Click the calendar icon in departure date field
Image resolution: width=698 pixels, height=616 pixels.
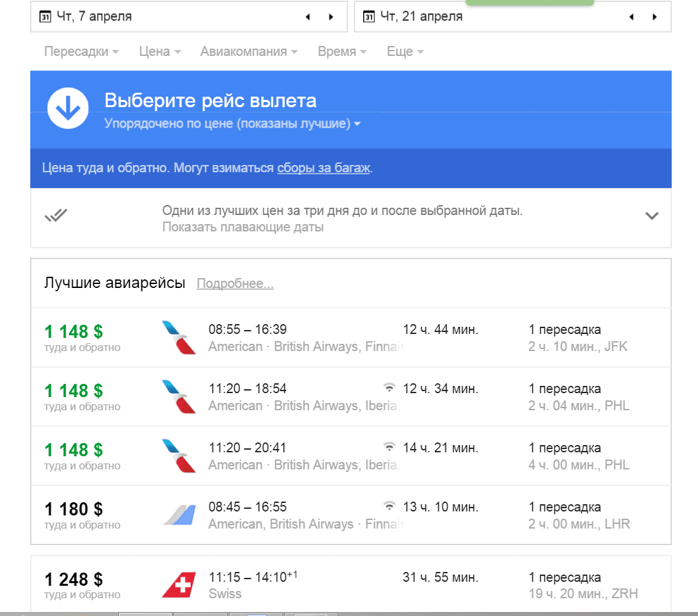coord(45,16)
